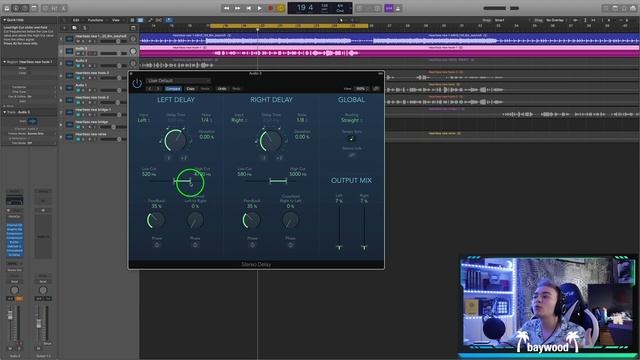Click Left Delay Deviation 0.00 % field
The image size is (640, 360).
pyautogui.click(x=207, y=137)
